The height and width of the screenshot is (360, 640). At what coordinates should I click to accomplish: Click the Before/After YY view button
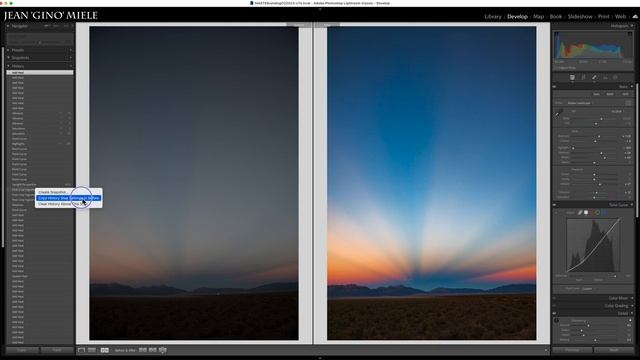(104, 350)
